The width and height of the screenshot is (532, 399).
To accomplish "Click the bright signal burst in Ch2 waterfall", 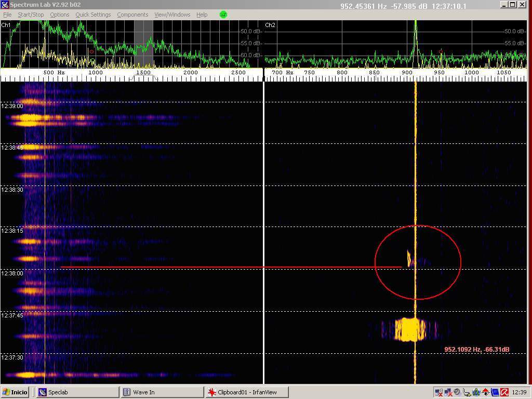I will (x=409, y=330).
